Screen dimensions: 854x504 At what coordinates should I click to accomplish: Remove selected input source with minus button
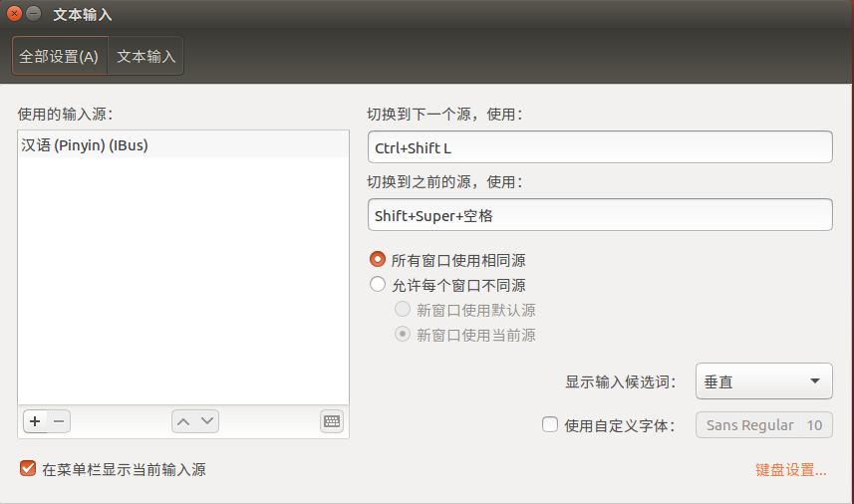[59, 421]
